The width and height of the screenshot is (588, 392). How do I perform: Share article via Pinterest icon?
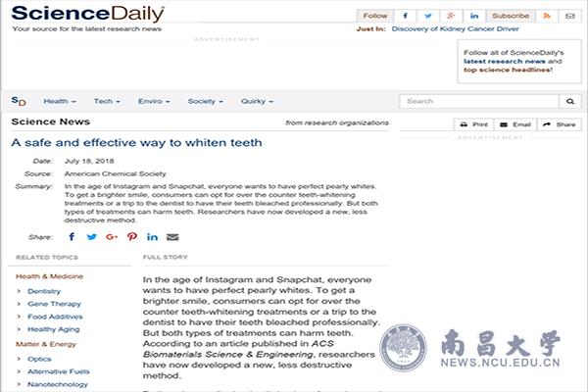[132, 237]
